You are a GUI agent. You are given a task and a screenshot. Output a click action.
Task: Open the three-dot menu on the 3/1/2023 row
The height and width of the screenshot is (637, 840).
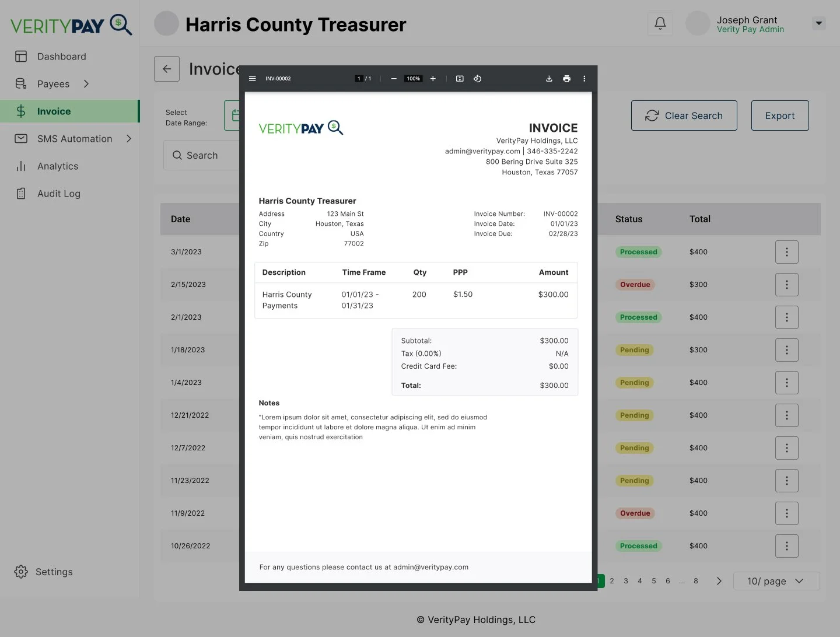click(786, 252)
